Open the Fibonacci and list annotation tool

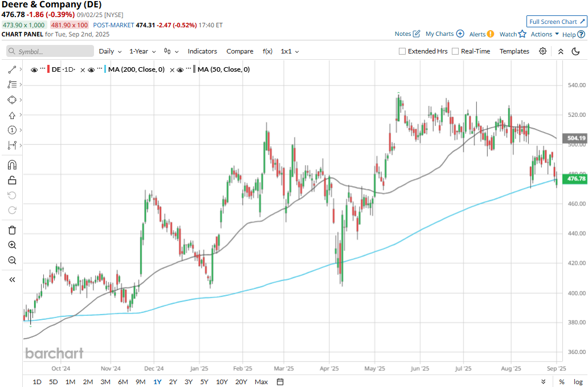click(x=12, y=85)
